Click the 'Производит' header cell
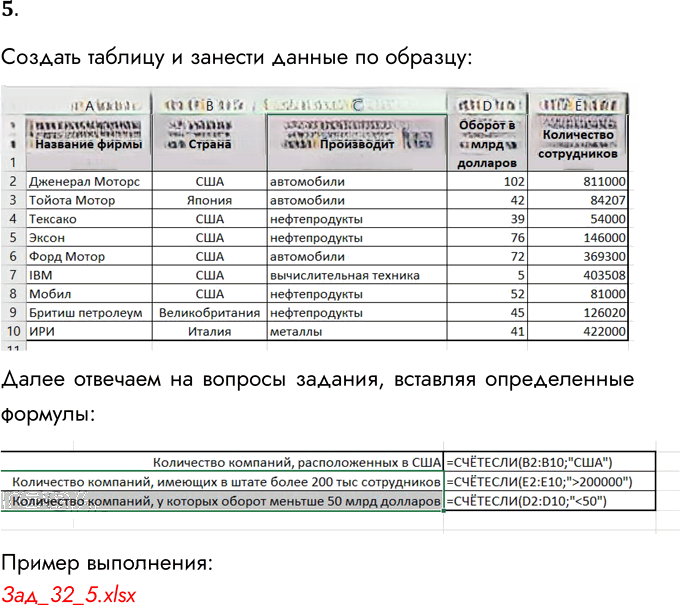Screen dimensions: 680x606 (357, 143)
